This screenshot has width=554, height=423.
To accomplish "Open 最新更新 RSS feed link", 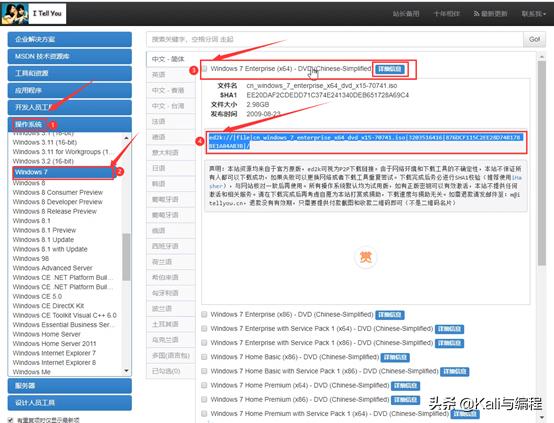I will (490, 13).
